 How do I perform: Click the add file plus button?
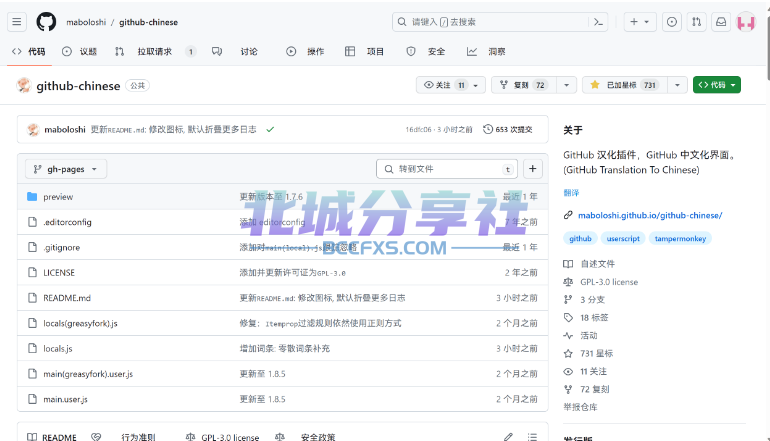(532, 169)
